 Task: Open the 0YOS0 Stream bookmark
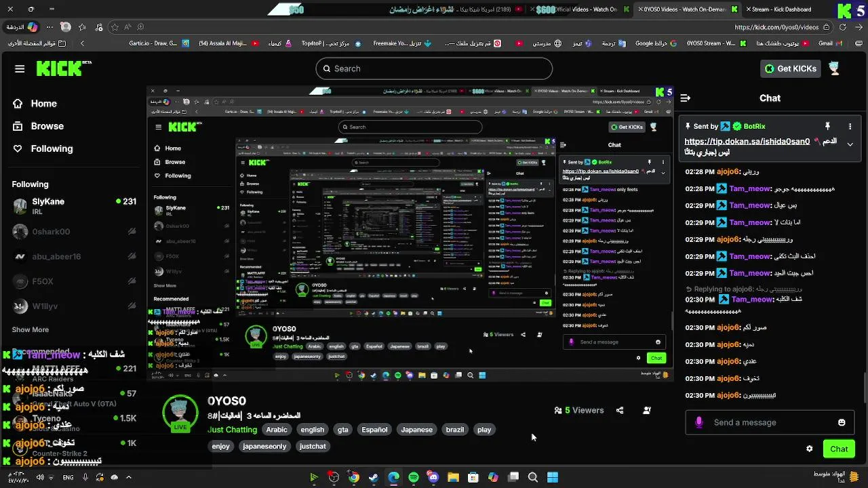point(717,43)
